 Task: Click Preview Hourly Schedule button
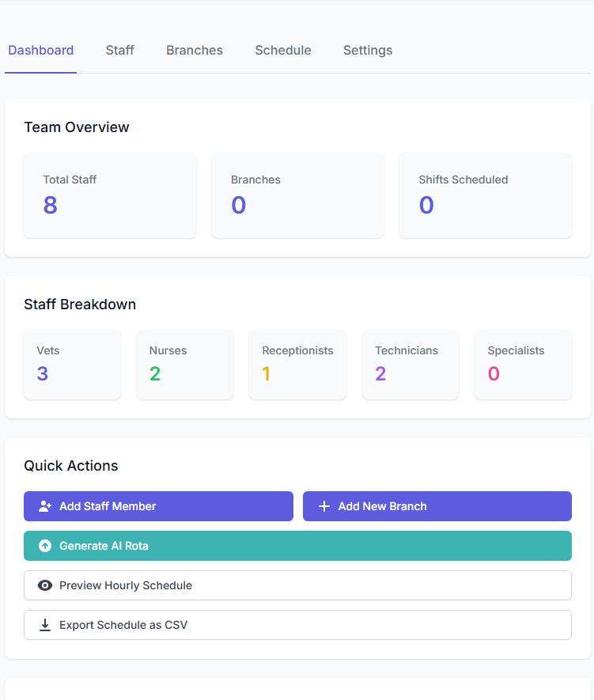pos(297,585)
